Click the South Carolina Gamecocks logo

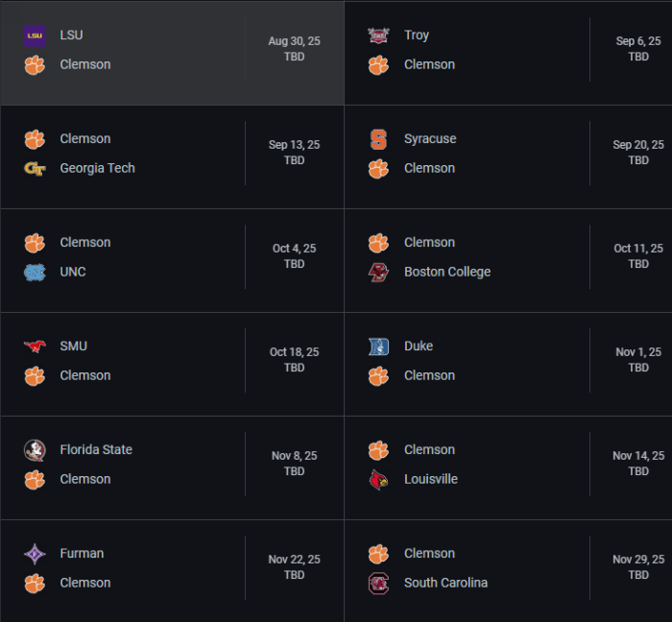click(x=378, y=584)
